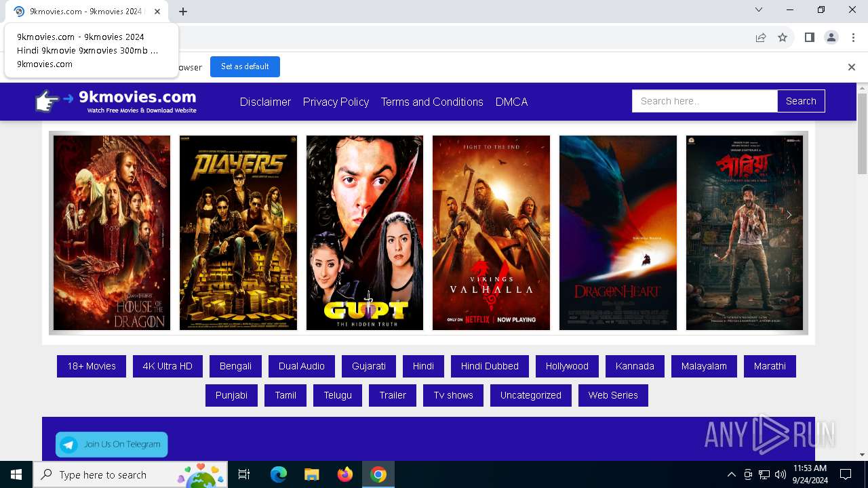Open Task View on the taskbar
Viewport: 868px width, 488px height.
(244, 474)
